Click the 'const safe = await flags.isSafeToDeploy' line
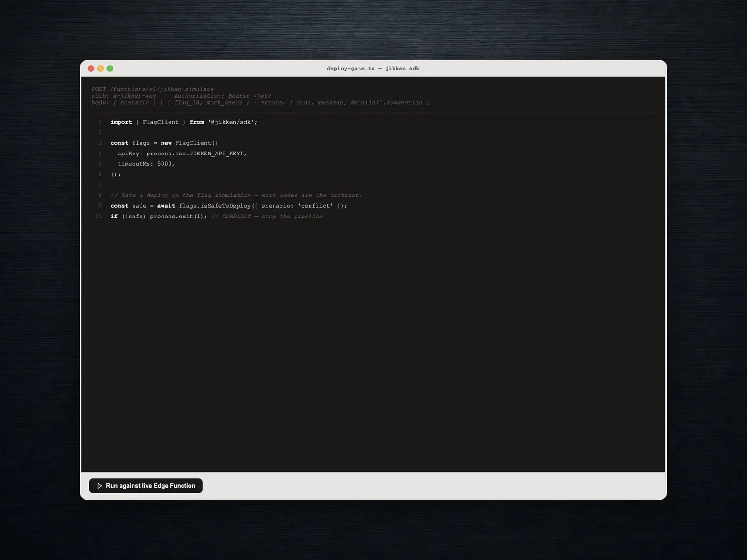The height and width of the screenshot is (560, 747). coord(229,206)
